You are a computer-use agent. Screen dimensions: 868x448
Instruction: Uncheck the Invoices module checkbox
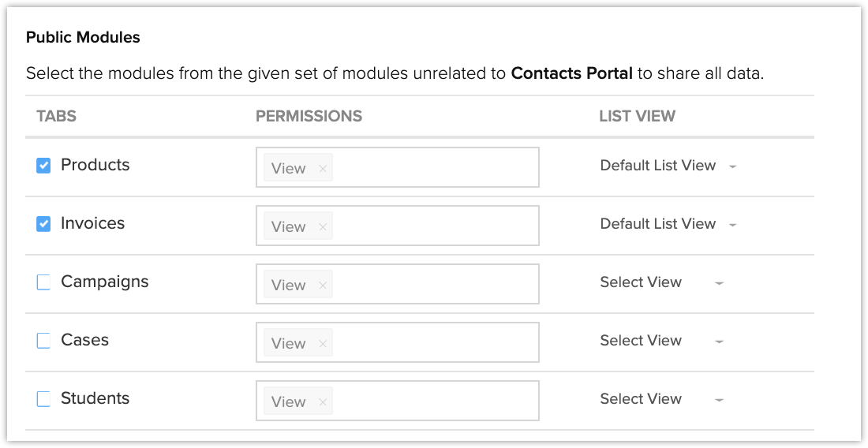pos(43,224)
